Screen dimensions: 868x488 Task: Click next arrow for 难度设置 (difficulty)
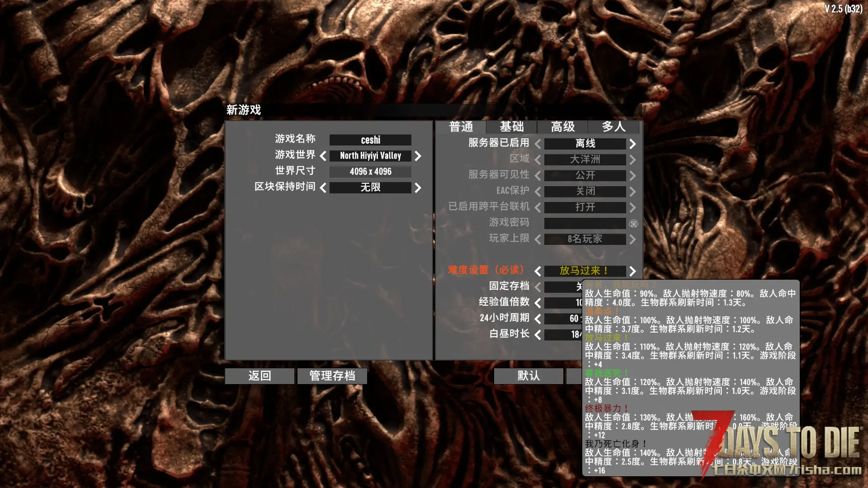click(632, 271)
